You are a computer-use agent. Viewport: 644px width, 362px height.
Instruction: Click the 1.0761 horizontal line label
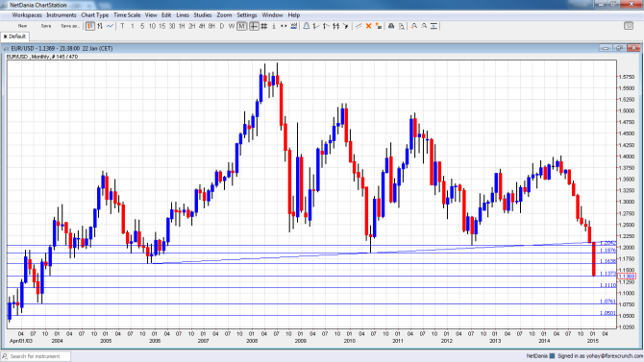coord(608,302)
